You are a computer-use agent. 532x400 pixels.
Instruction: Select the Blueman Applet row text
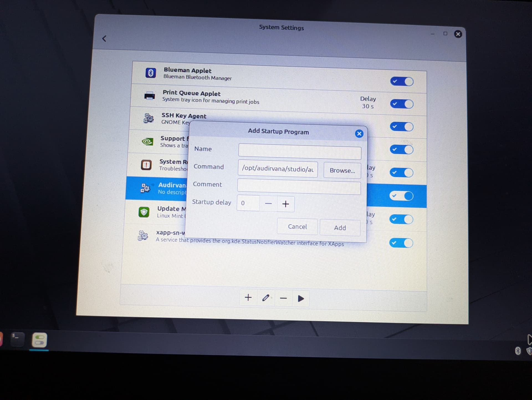pos(197,74)
